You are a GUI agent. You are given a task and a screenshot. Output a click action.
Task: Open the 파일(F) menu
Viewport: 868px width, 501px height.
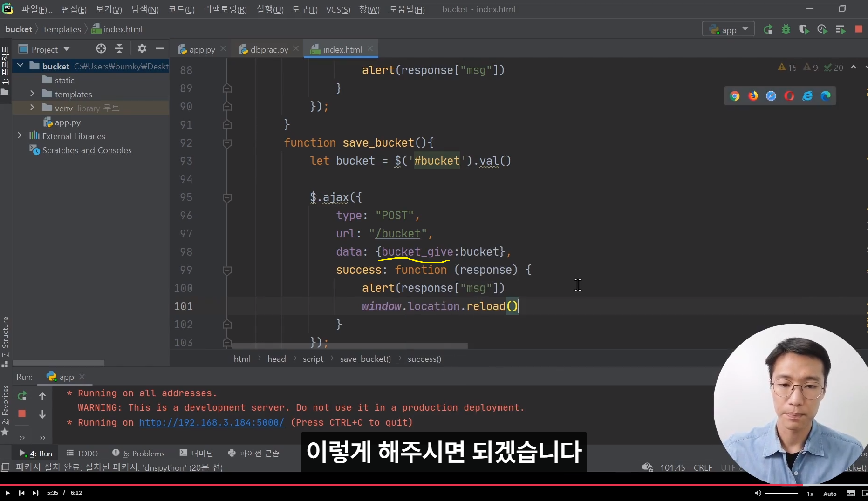coord(37,9)
